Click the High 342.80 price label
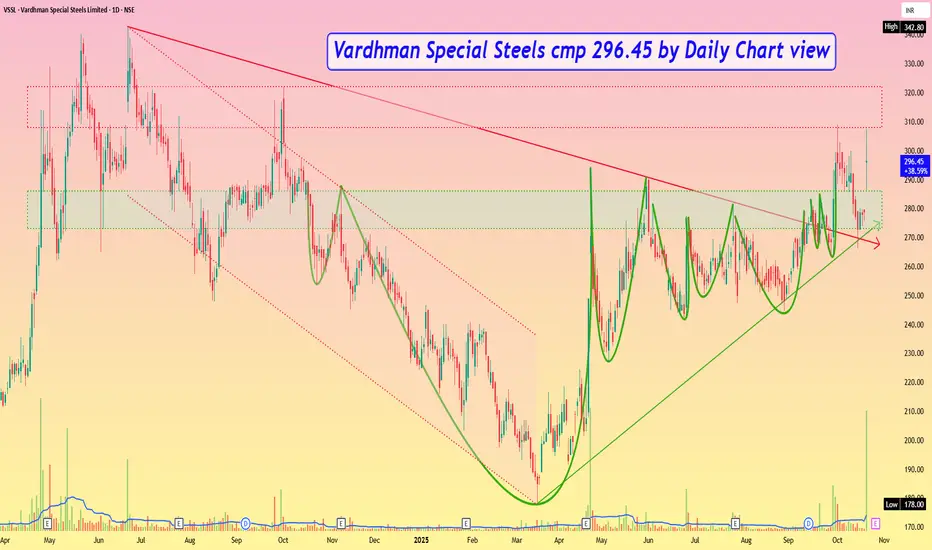This screenshot has height=550, width=932. pos(905,27)
